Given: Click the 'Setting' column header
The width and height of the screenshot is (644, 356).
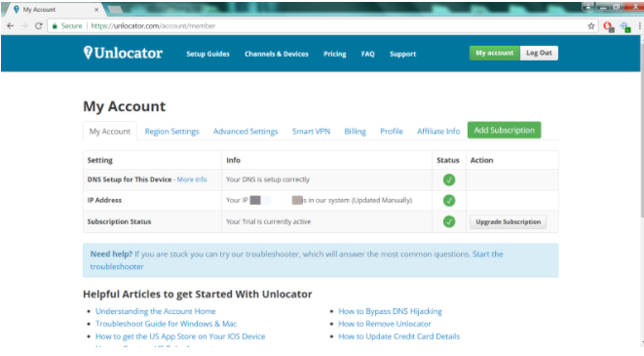Looking at the screenshot, I should 99,160.
